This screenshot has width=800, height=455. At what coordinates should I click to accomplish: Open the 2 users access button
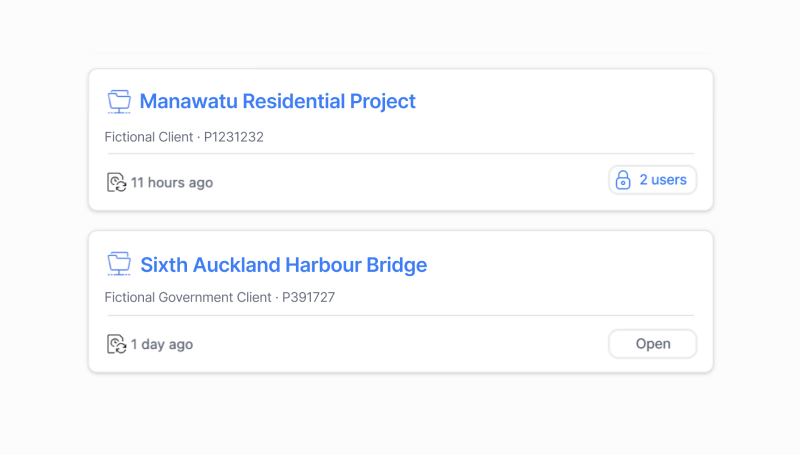click(653, 180)
